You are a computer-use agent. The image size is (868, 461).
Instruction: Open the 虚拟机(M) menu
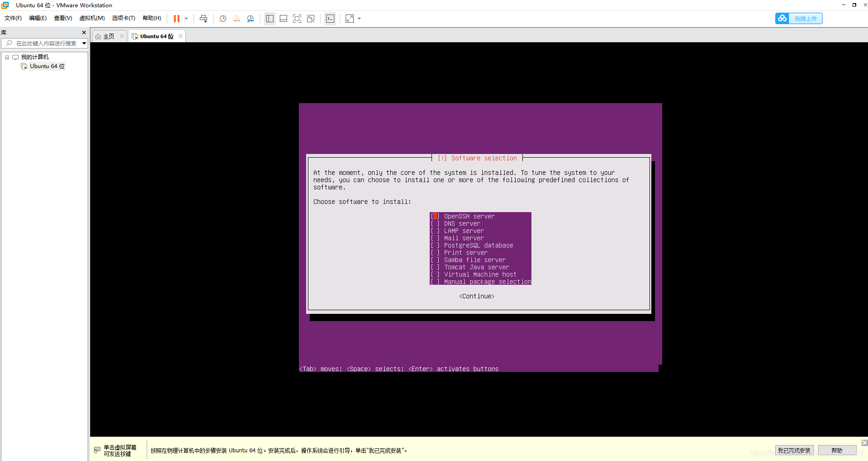coord(92,18)
